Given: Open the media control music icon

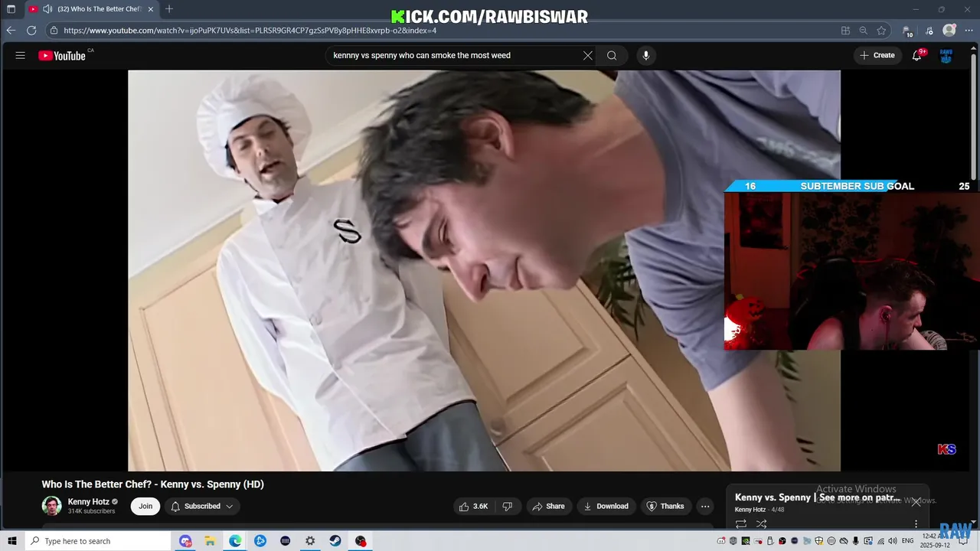Looking at the screenshot, I should 929,31.
